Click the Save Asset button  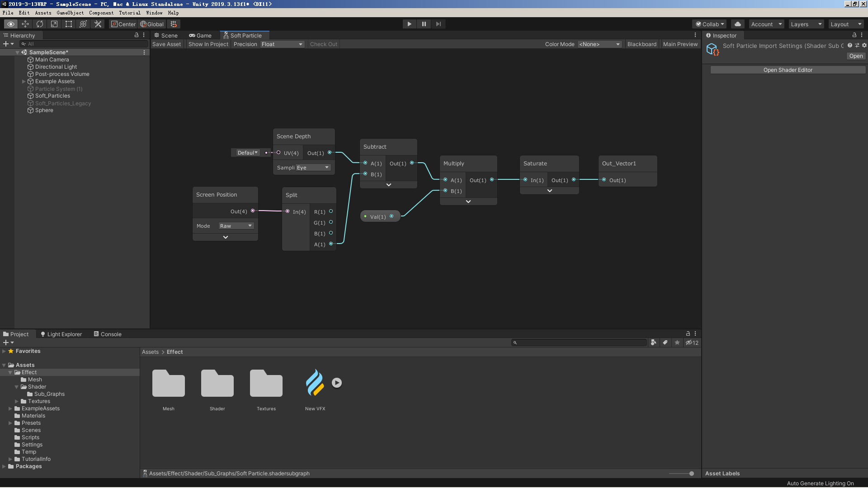click(x=166, y=44)
